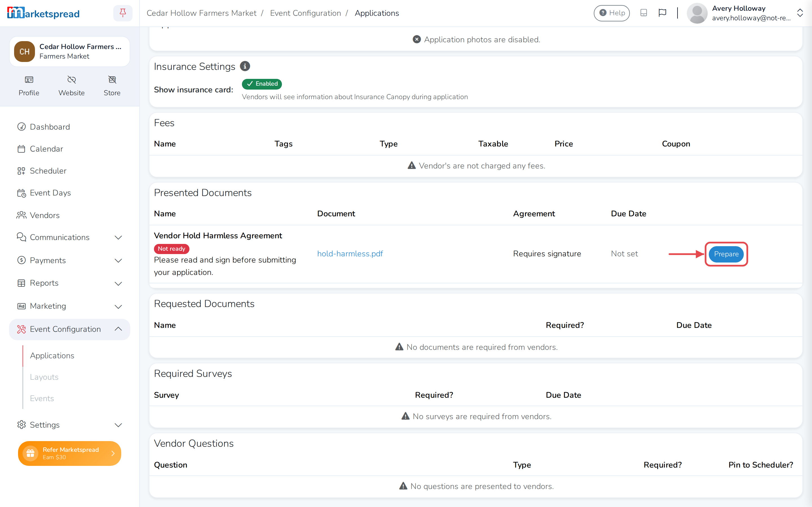Open the documentation book icon

[644, 13]
